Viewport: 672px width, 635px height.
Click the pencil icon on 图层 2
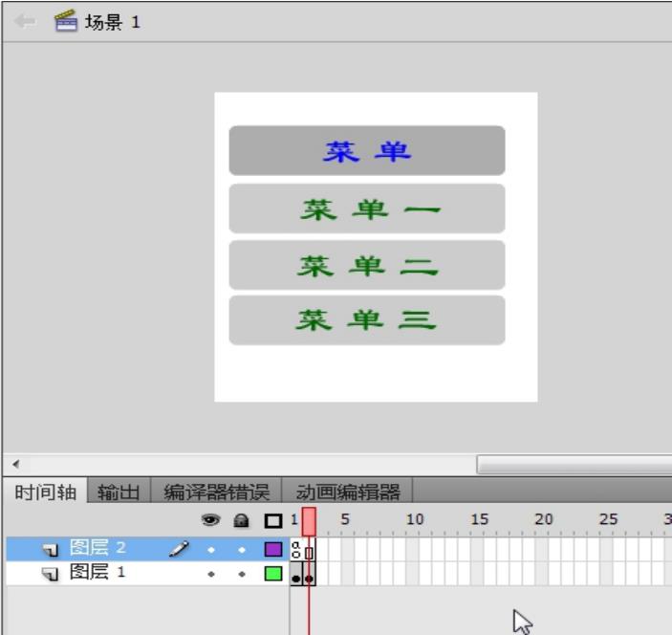pyautogui.click(x=179, y=548)
